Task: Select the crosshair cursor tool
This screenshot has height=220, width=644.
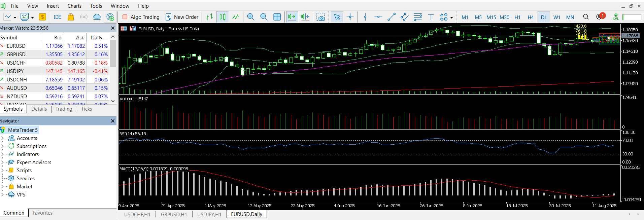Action: (x=350, y=17)
